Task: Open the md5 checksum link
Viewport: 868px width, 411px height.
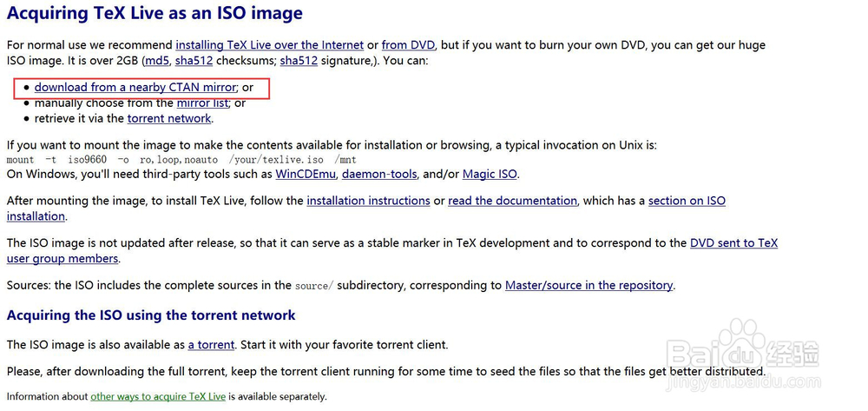Action: click(156, 60)
